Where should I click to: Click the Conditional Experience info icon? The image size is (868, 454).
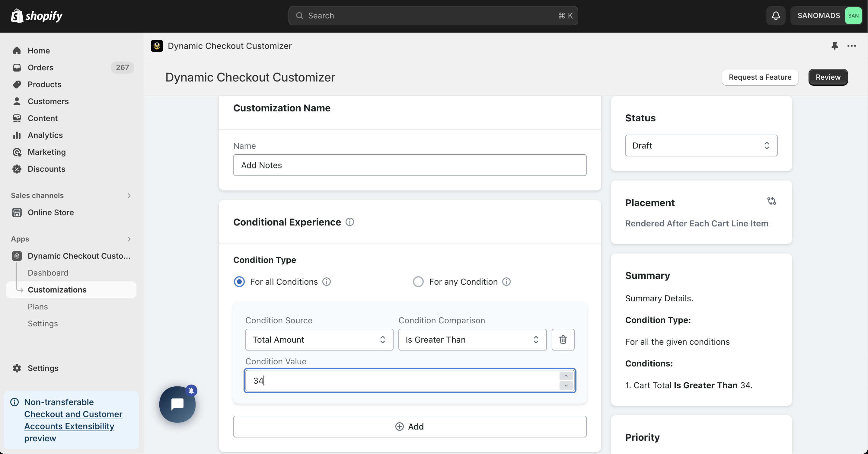pyautogui.click(x=350, y=222)
